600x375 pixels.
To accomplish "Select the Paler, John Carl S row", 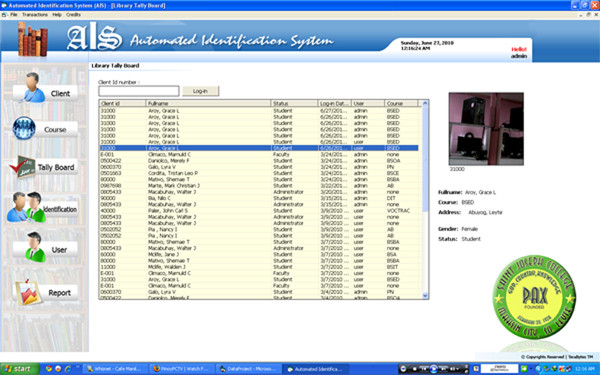I will coord(259,210).
